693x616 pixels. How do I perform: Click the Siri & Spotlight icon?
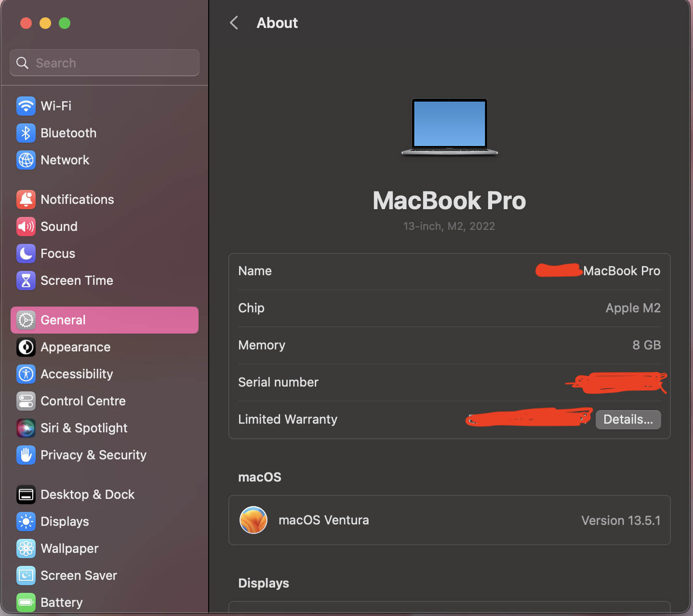26,428
